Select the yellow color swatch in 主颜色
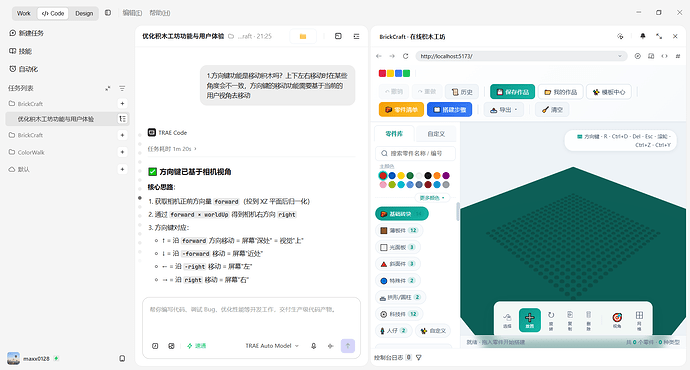690x370 pixels. [401, 176]
